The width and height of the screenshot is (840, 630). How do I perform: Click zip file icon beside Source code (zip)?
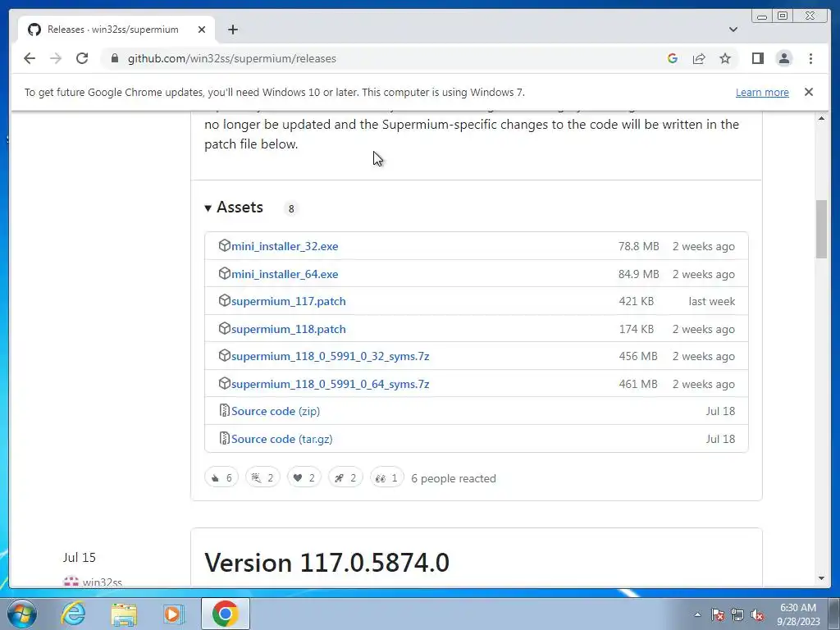[x=225, y=410]
